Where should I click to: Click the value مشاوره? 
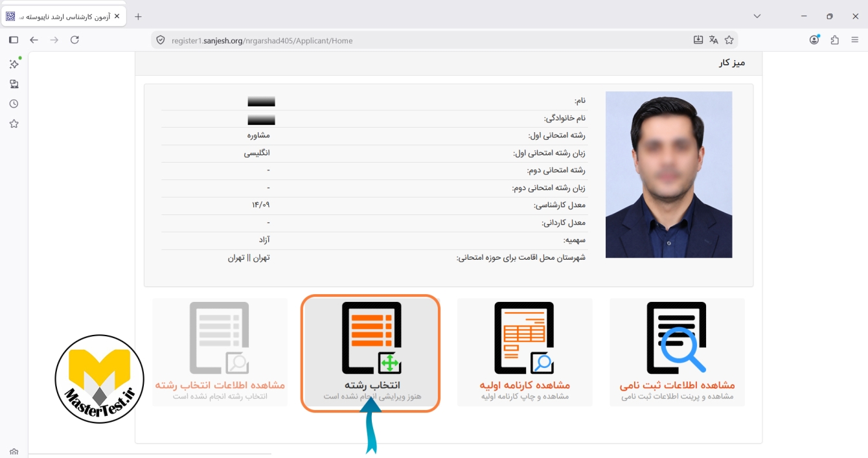[x=258, y=135]
